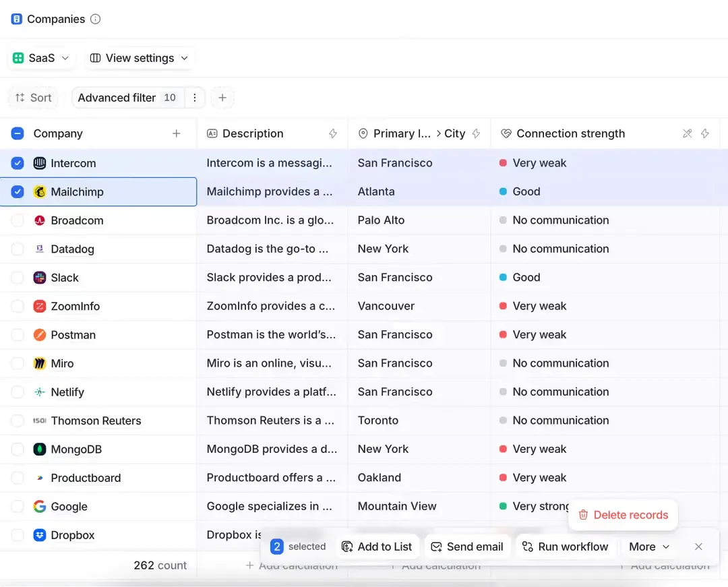Click the Companies page title

point(56,19)
